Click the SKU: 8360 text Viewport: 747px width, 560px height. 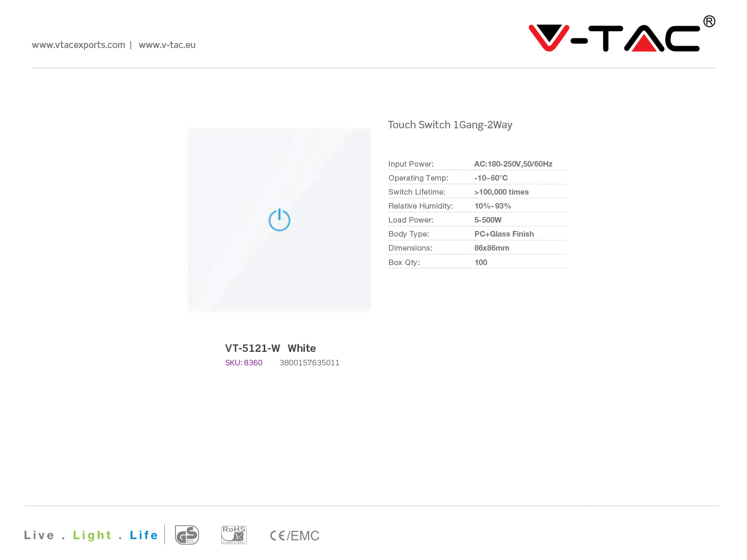point(244,363)
